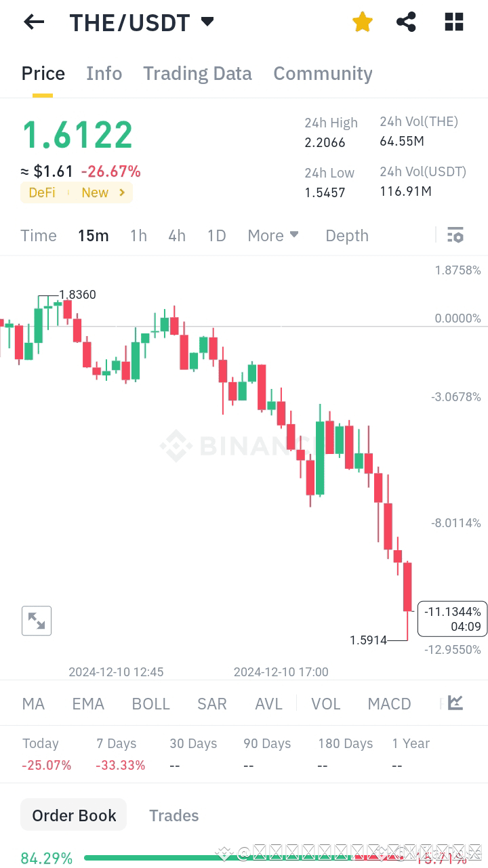488x868 pixels.
Task: Open the Trades tab
Action: tap(174, 815)
